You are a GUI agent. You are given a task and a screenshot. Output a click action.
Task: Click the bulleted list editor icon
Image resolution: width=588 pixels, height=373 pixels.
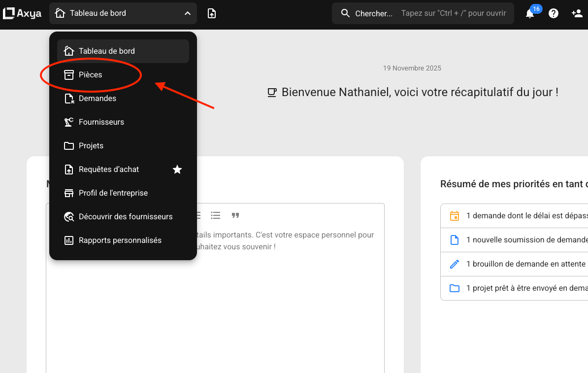pos(215,215)
